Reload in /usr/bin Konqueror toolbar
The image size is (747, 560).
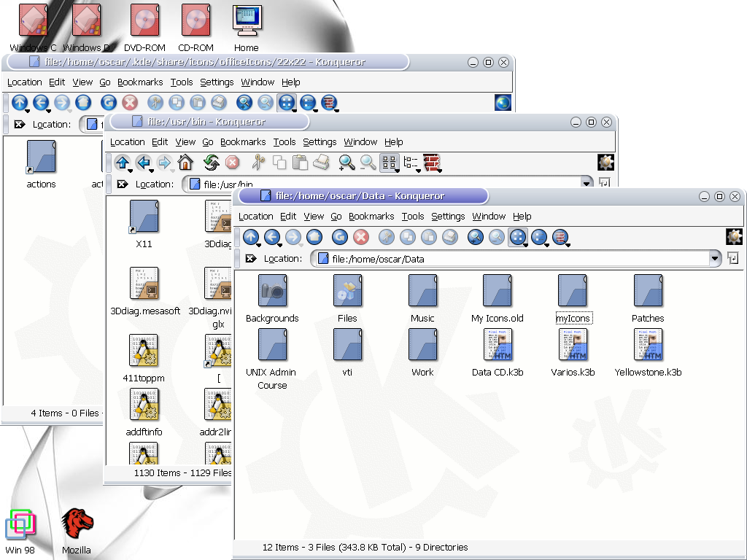pyautogui.click(x=211, y=163)
